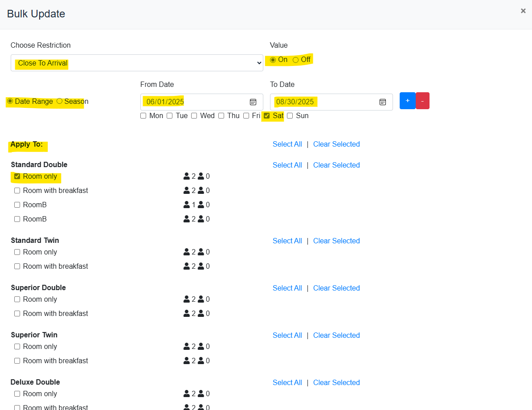
Task: Open the To Date calendar picker icon
Action: 382,102
